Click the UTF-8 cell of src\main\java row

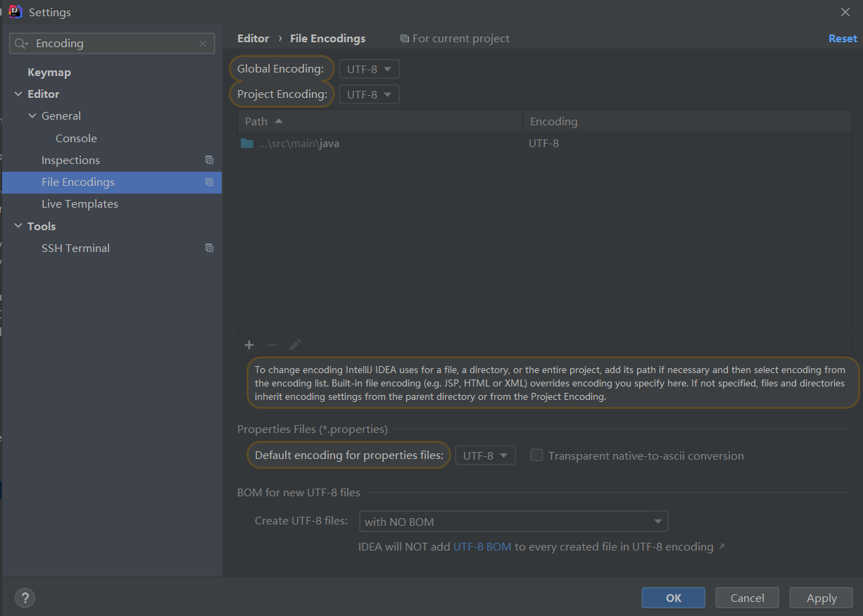pos(544,143)
